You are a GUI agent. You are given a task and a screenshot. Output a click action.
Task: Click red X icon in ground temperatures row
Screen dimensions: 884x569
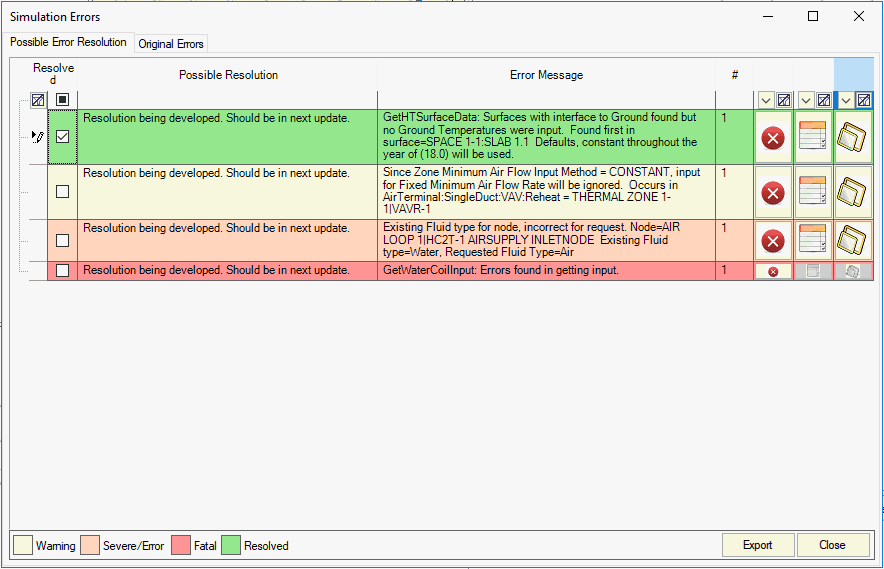772,138
